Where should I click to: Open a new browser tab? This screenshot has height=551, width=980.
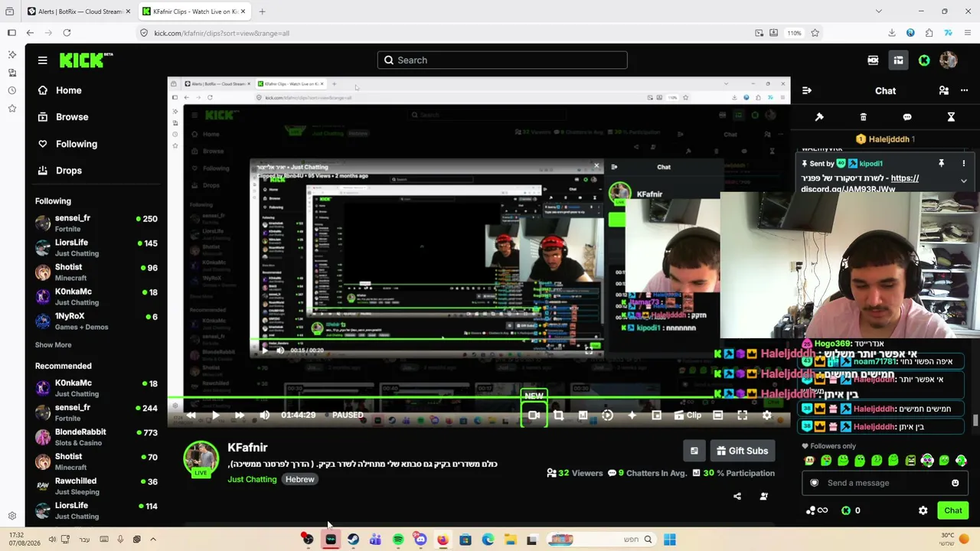coord(262,11)
